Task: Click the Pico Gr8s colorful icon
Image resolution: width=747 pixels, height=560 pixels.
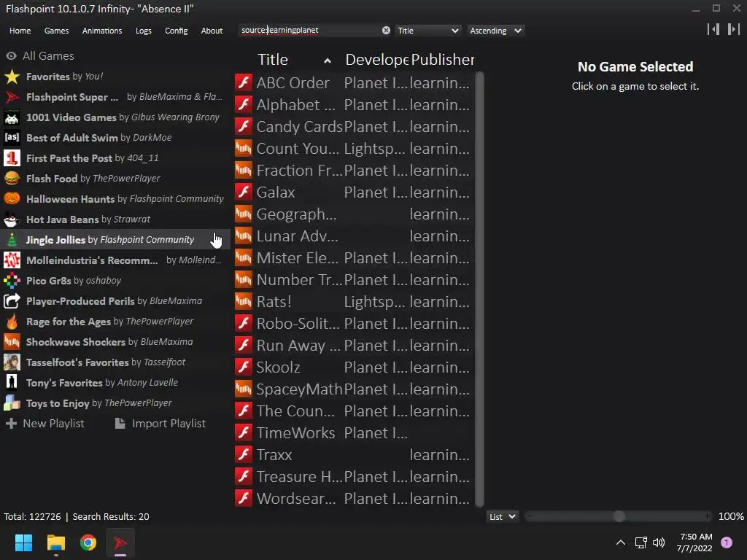Action: (12, 281)
